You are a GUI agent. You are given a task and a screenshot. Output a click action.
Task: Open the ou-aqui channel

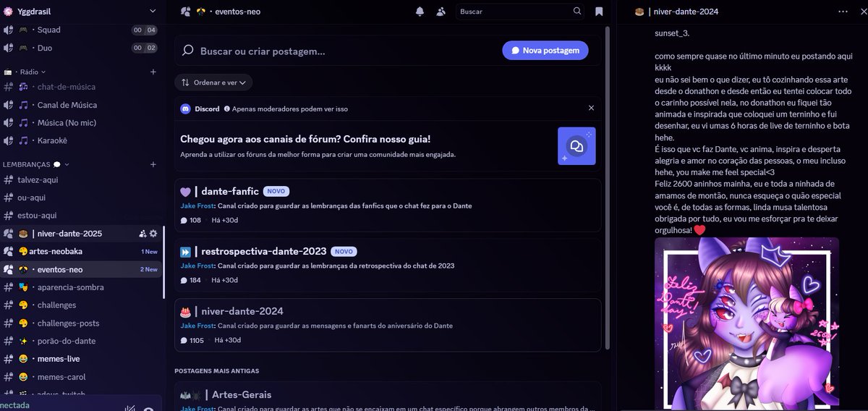pos(80,198)
